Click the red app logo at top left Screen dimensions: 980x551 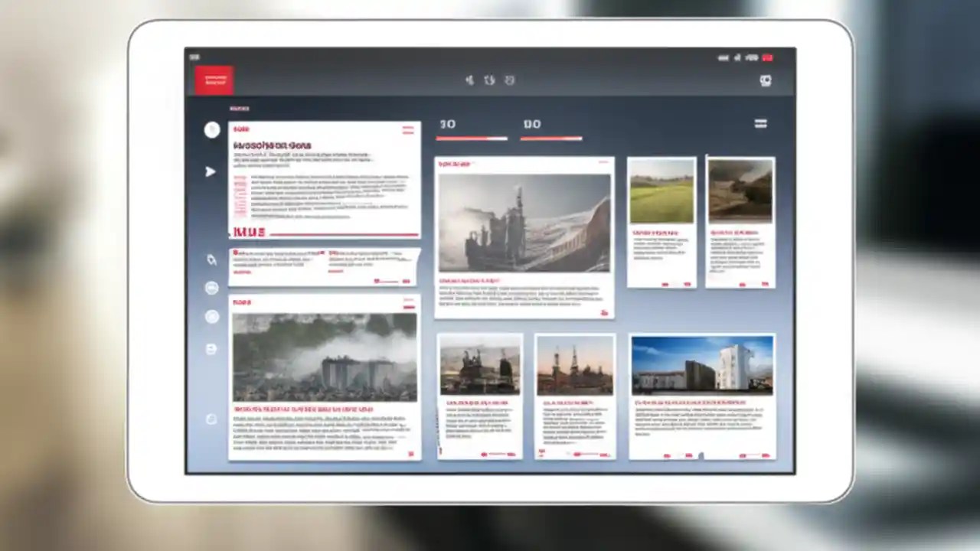pyautogui.click(x=214, y=80)
